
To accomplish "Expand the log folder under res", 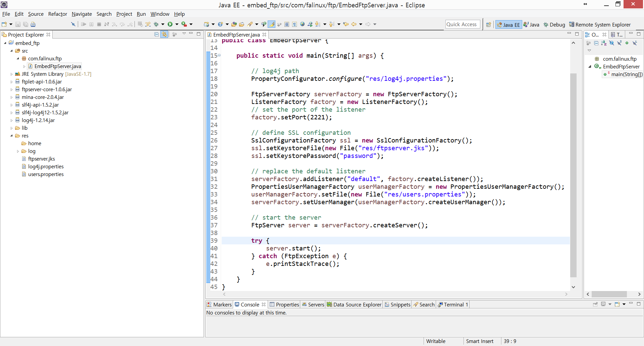I will pos(18,151).
